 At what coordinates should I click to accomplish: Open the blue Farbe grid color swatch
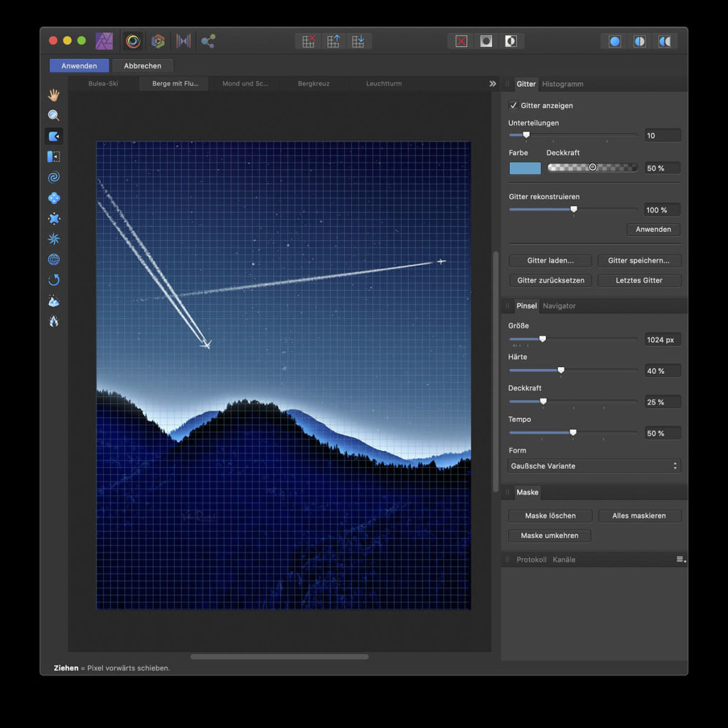[x=525, y=168]
